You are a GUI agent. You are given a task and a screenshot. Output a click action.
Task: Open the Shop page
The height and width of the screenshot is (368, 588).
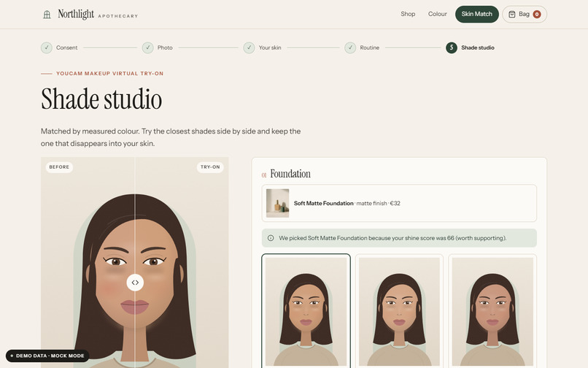point(408,14)
